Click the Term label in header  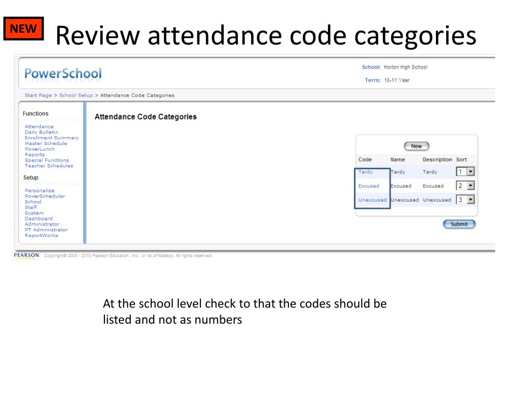point(373,80)
